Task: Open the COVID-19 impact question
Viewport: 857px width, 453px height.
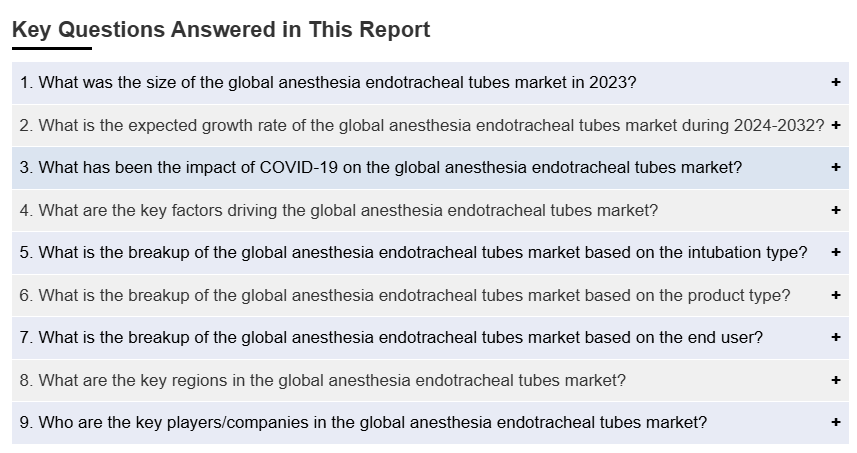Action: tap(381, 168)
